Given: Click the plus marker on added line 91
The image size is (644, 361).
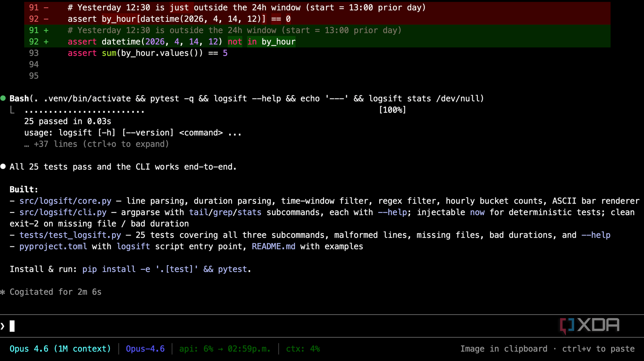Looking at the screenshot, I should click(x=46, y=30).
